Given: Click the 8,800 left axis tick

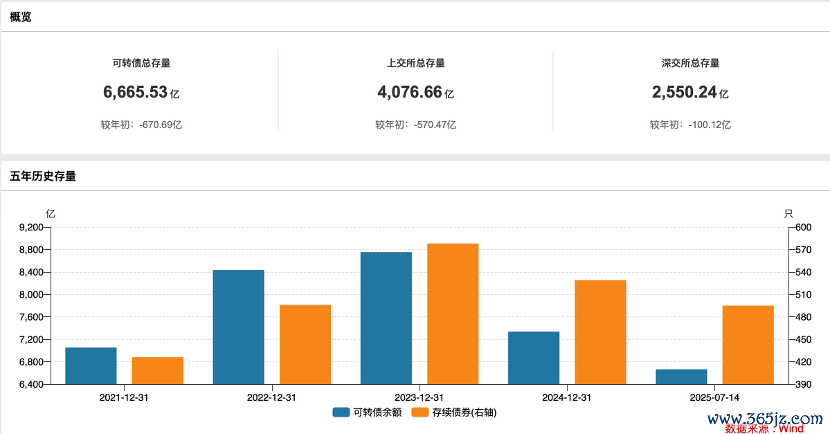Looking at the screenshot, I should pos(31,250).
